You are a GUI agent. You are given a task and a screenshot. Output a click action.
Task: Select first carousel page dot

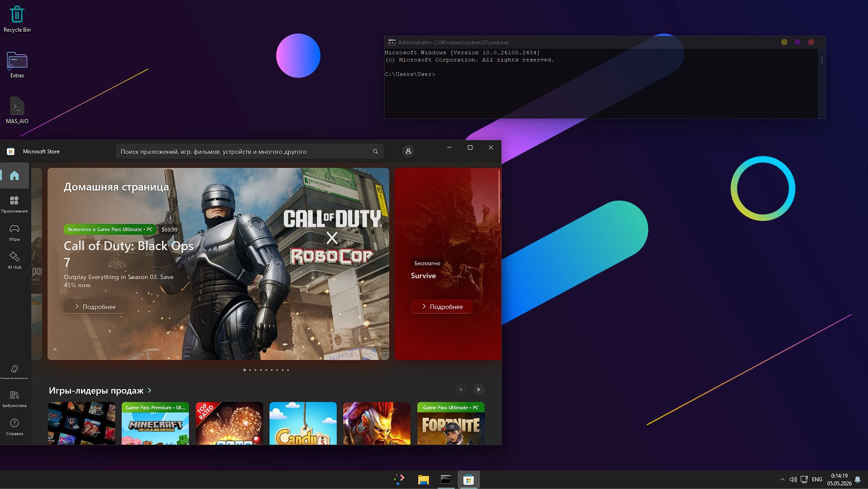coord(245,370)
